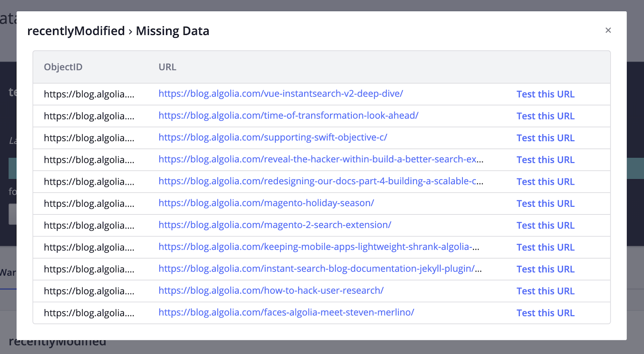Open the redesigning-our-docs-part-4 link
The width and height of the screenshot is (644, 354).
(x=320, y=181)
